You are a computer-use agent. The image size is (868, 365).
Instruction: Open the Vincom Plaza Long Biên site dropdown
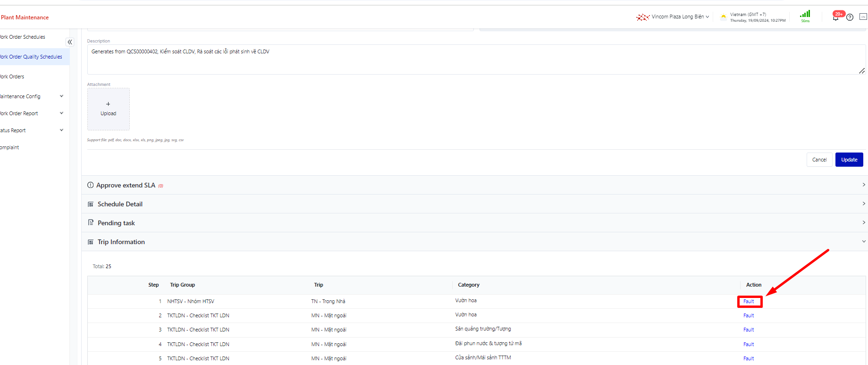[x=680, y=17]
